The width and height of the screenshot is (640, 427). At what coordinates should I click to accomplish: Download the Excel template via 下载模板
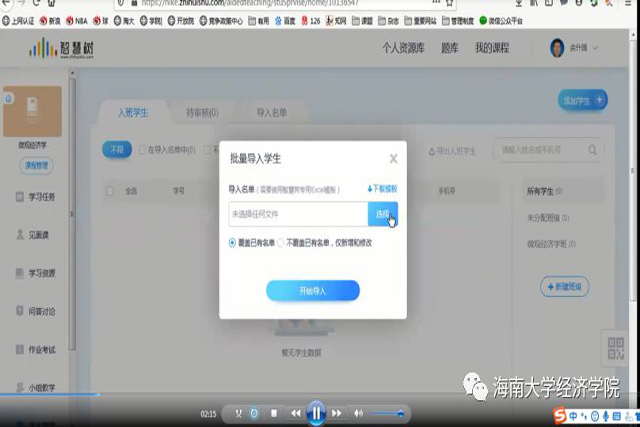pos(382,188)
